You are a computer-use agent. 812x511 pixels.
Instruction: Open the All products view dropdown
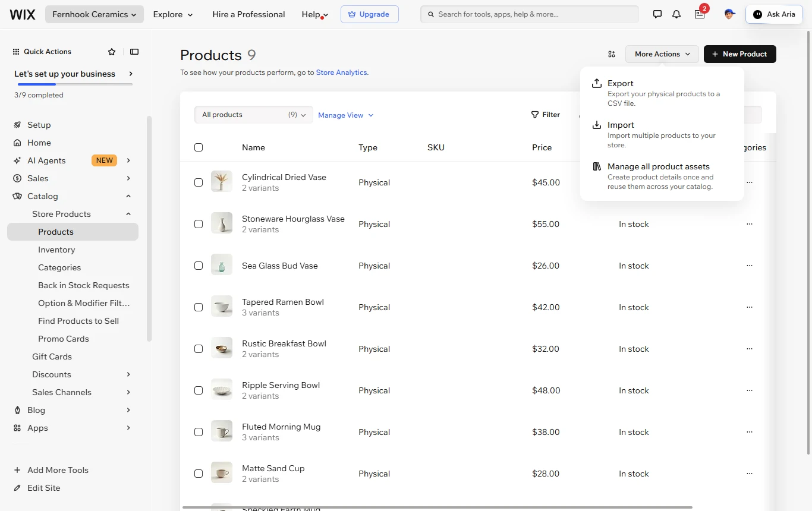coord(254,115)
